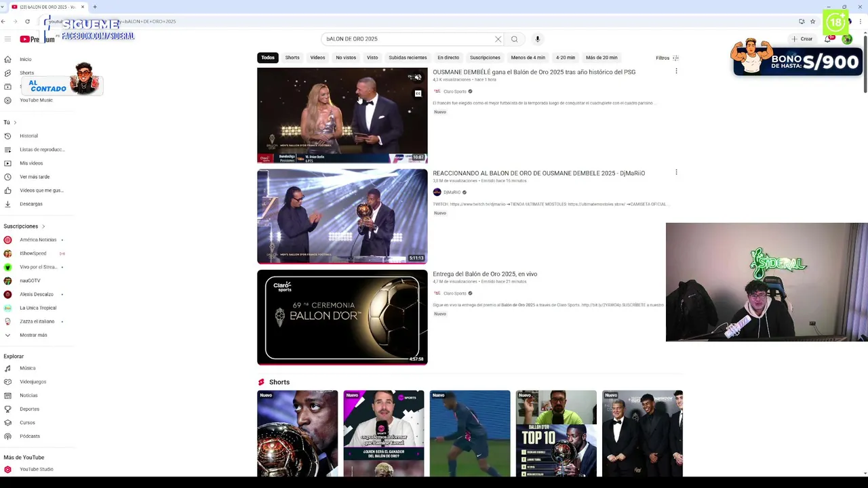Go to the YouTube Premium logo home
868x488 pixels.
click(37, 39)
